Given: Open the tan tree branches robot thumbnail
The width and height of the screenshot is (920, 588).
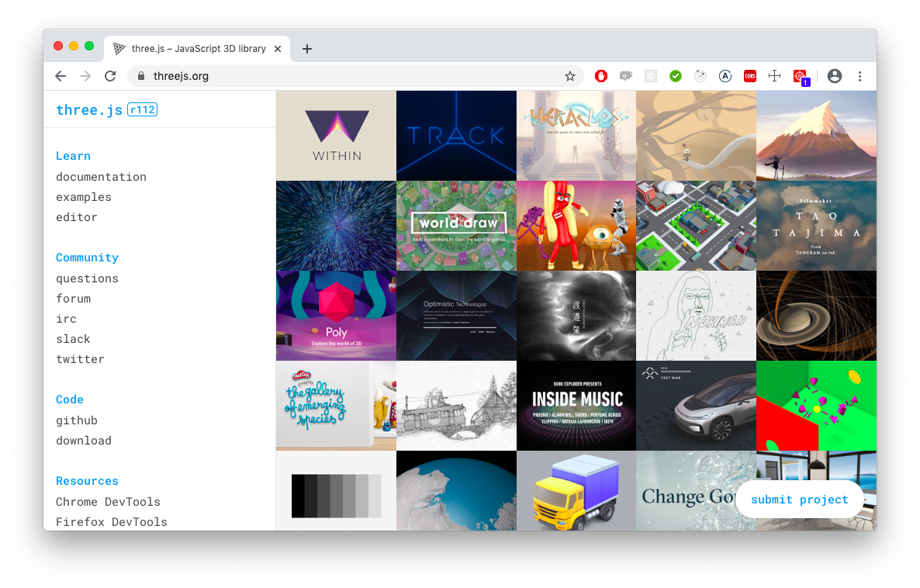Looking at the screenshot, I should pos(697,136).
